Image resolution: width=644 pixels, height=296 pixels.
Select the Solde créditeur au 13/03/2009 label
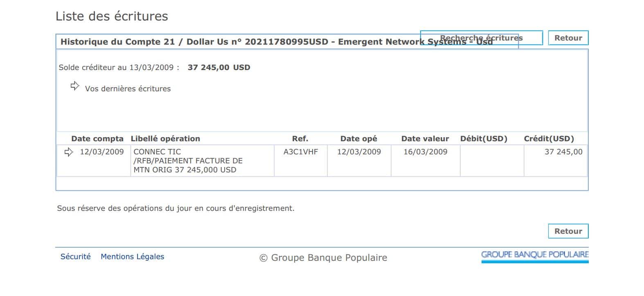119,68
